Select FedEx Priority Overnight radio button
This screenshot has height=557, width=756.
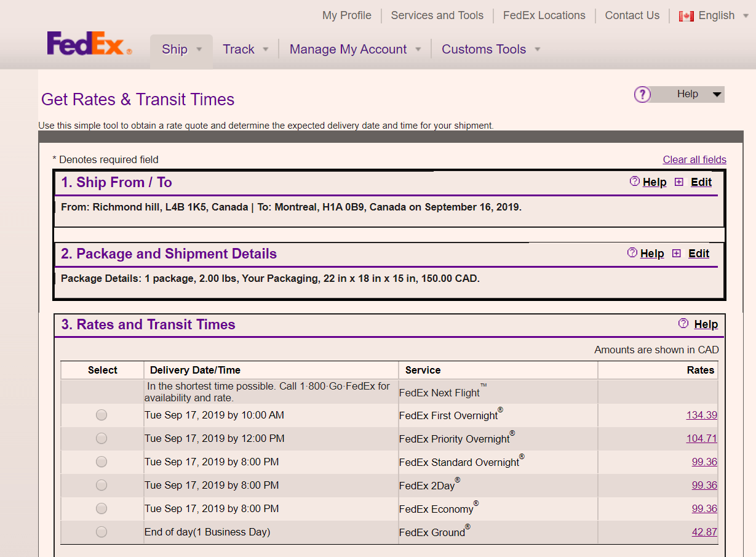point(101,438)
